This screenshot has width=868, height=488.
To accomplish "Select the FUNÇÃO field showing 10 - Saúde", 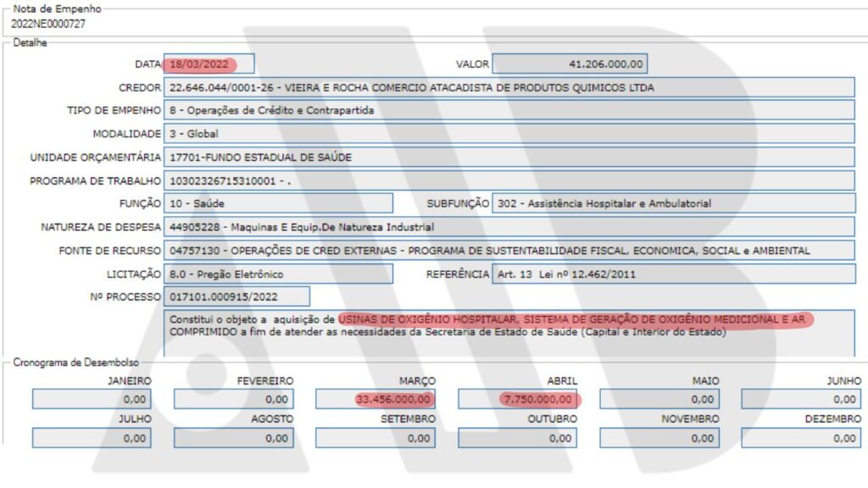I will click(278, 203).
